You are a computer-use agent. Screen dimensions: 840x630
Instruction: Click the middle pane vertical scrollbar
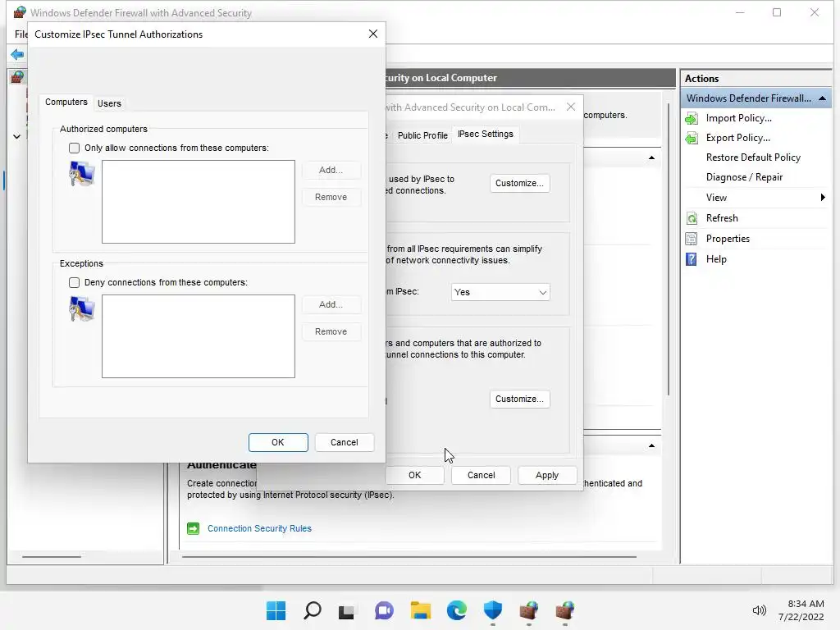tap(669, 249)
